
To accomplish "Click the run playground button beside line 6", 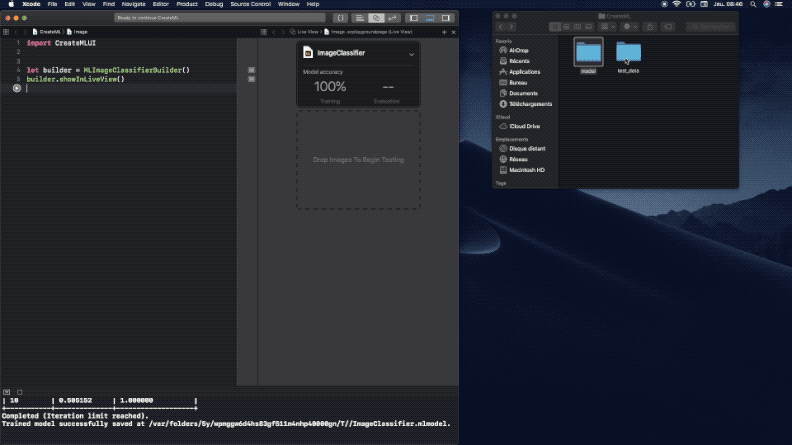I will (17, 88).
